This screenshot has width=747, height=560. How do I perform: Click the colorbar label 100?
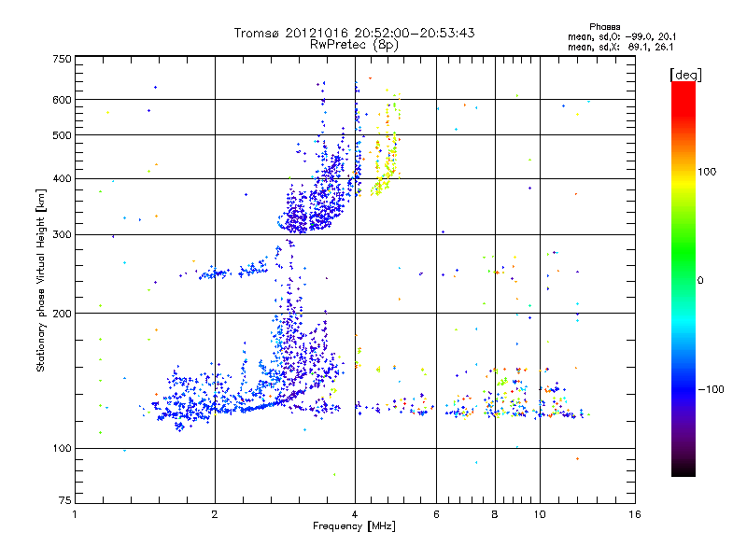tap(707, 172)
